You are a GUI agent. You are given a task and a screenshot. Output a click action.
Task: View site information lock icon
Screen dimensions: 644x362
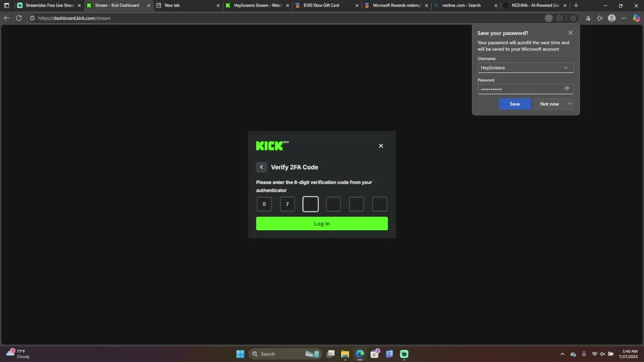(32, 18)
